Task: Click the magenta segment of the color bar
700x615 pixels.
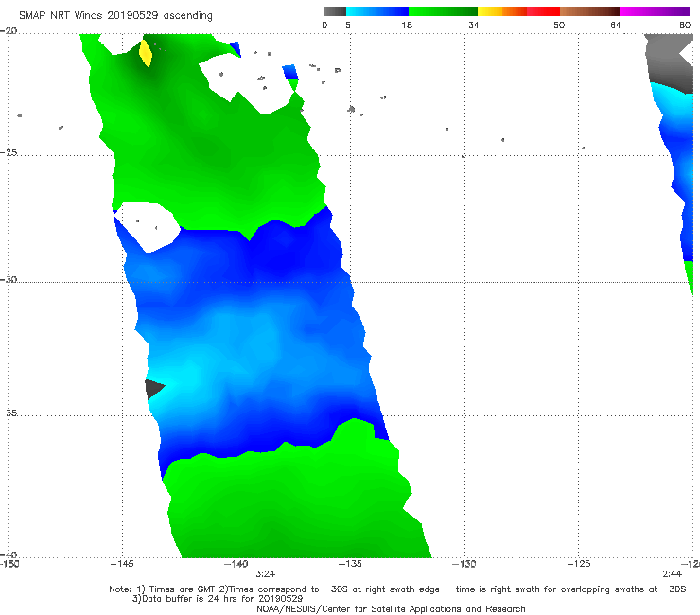Action: [655, 11]
